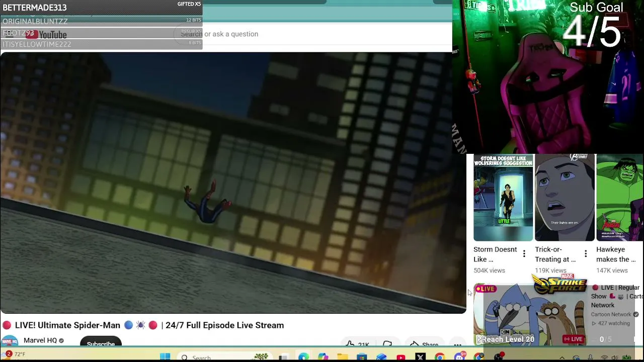Open Marvel HQ channel avatar

coord(9,341)
